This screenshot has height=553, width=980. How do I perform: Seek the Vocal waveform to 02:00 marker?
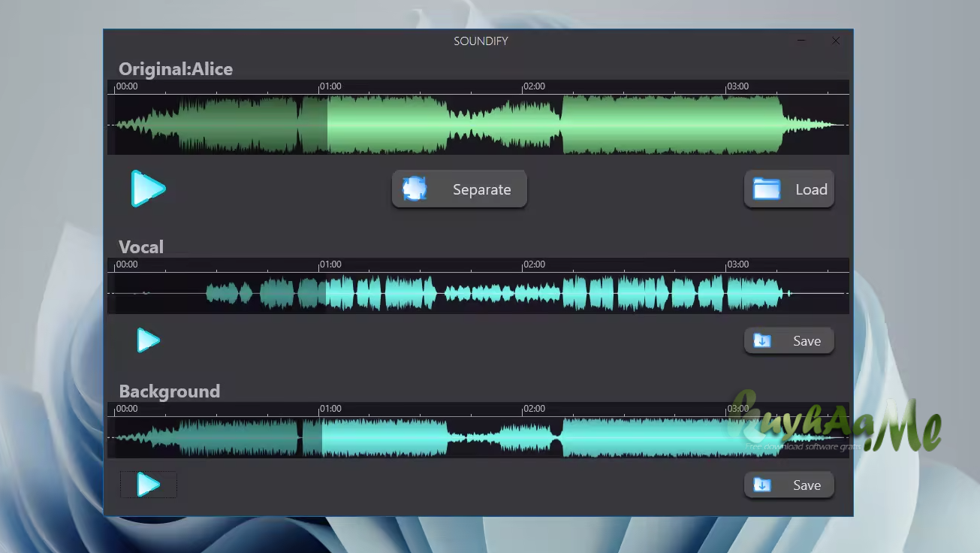[x=534, y=264]
